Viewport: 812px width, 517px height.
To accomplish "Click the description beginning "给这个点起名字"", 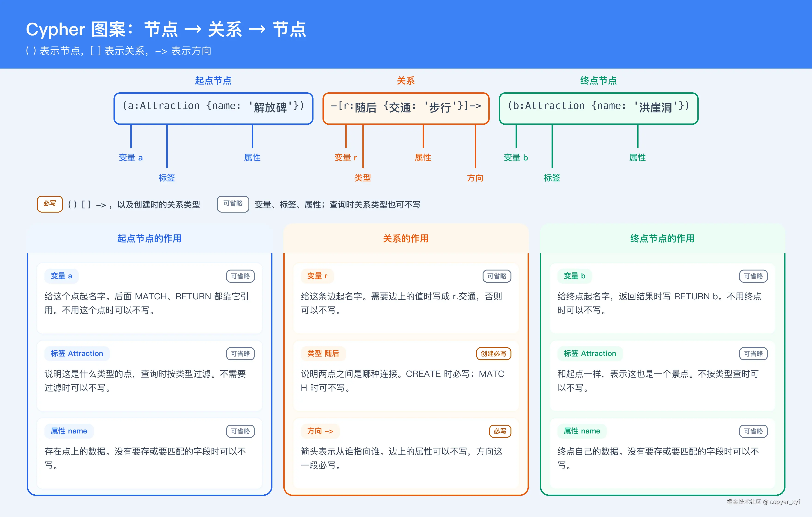I will pyautogui.click(x=147, y=303).
